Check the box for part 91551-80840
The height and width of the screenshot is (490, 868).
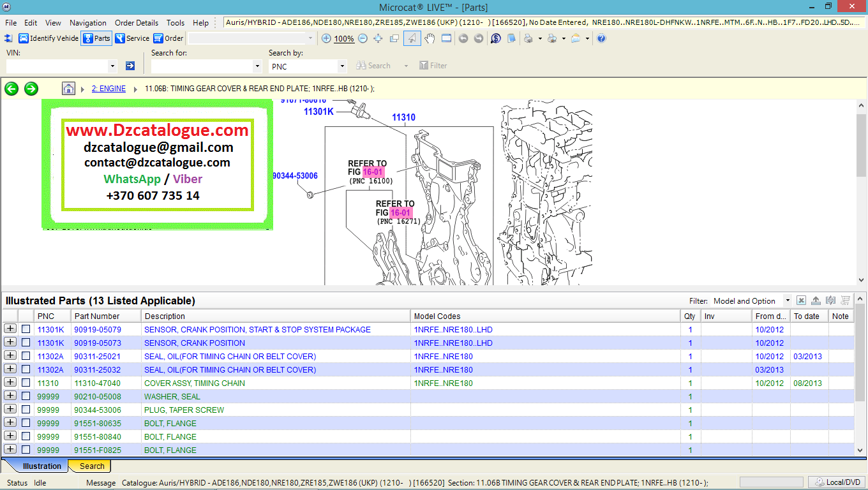[x=26, y=436]
